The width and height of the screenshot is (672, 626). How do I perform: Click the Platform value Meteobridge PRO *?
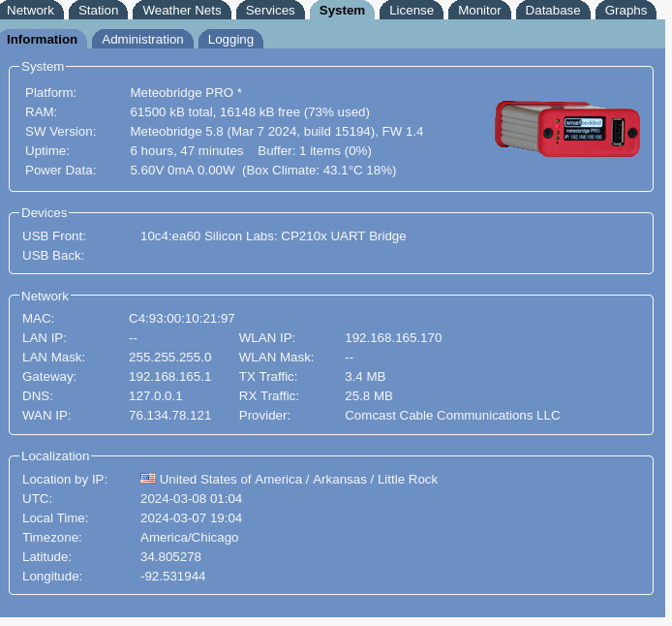(186, 93)
